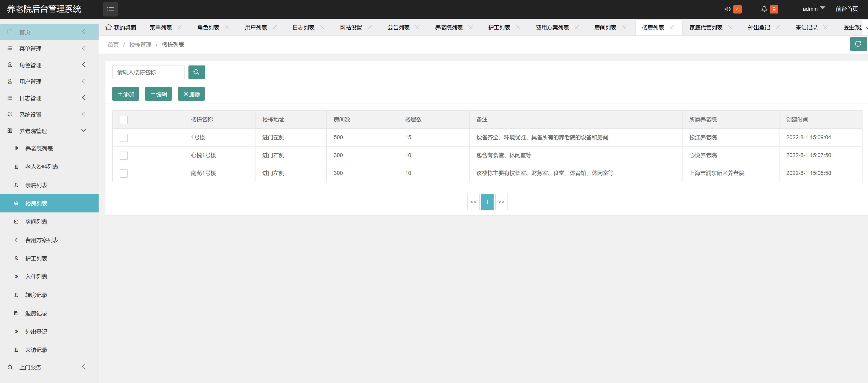
Task: Click the search magnifier button
Action: 197,72
